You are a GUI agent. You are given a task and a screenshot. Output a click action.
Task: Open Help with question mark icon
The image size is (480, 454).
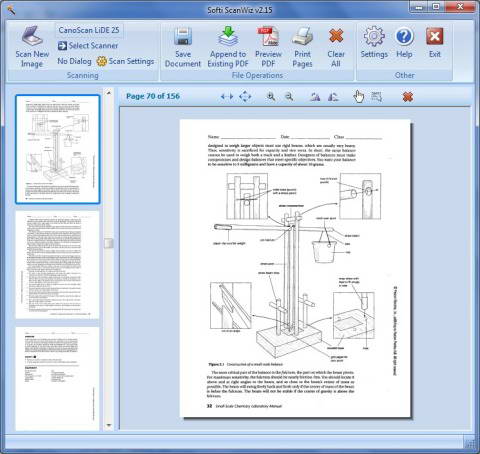[404, 43]
